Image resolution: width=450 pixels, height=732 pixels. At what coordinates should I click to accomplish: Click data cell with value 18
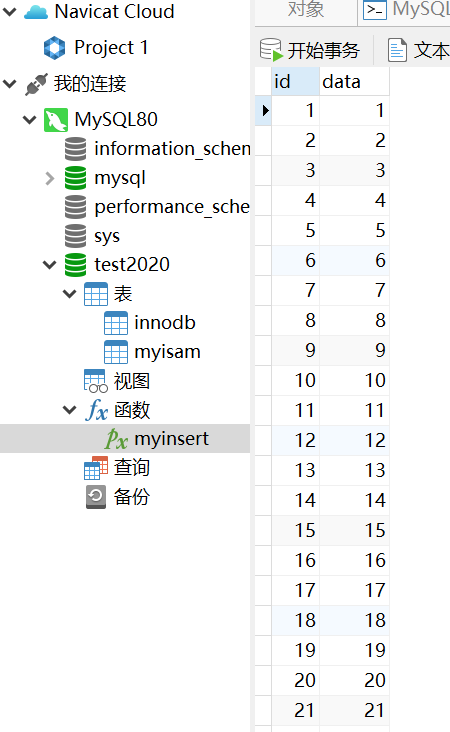[x=354, y=620]
